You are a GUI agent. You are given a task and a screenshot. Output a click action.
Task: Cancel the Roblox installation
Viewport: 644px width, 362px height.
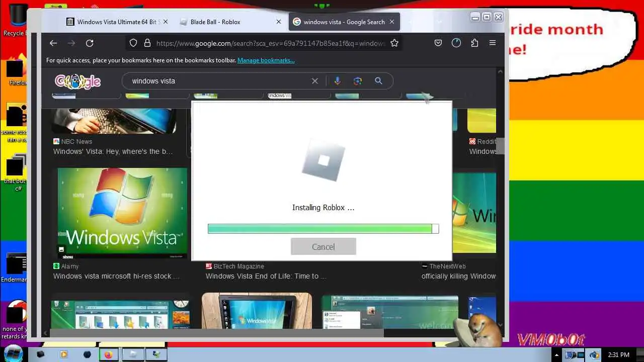click(324, 247)
